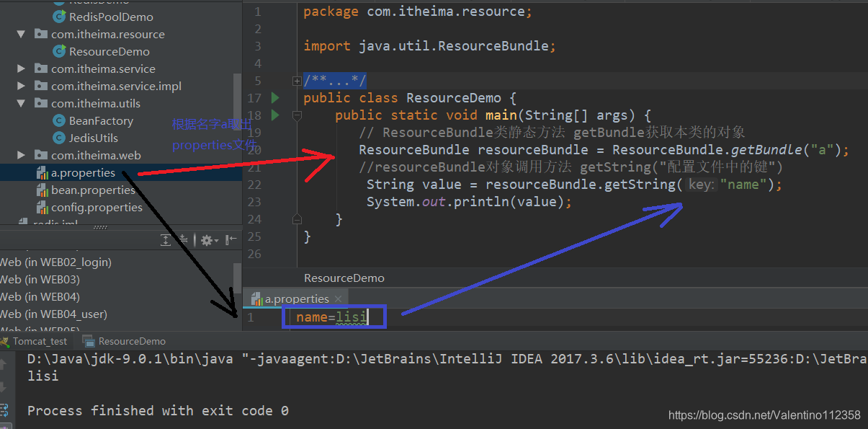This screenshot has height=429, width=868.
Task: Open the gear settings dropdown in panel toolbar
Action: 209,240
